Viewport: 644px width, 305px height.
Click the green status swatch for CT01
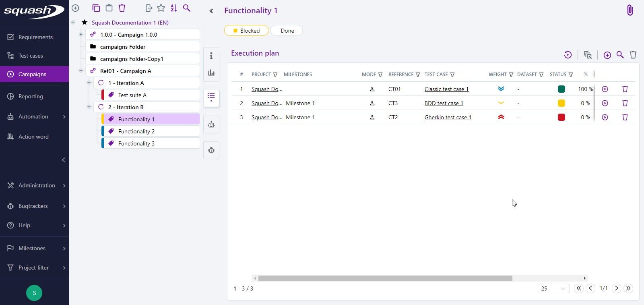[x=561, y=89]
